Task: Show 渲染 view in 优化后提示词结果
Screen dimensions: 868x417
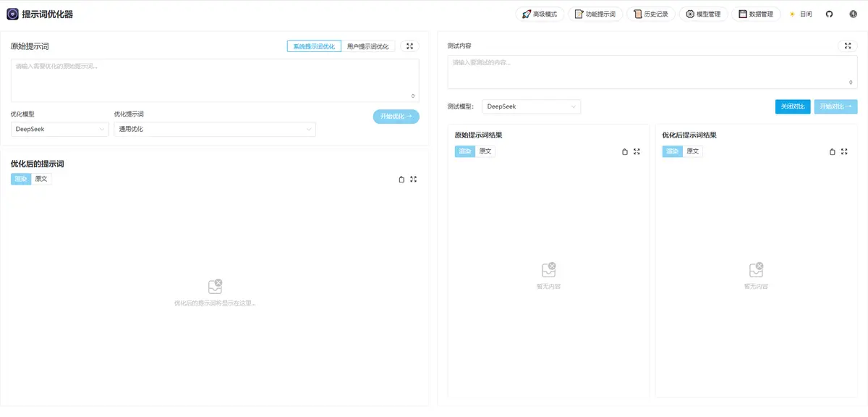Action: point(673,151)
